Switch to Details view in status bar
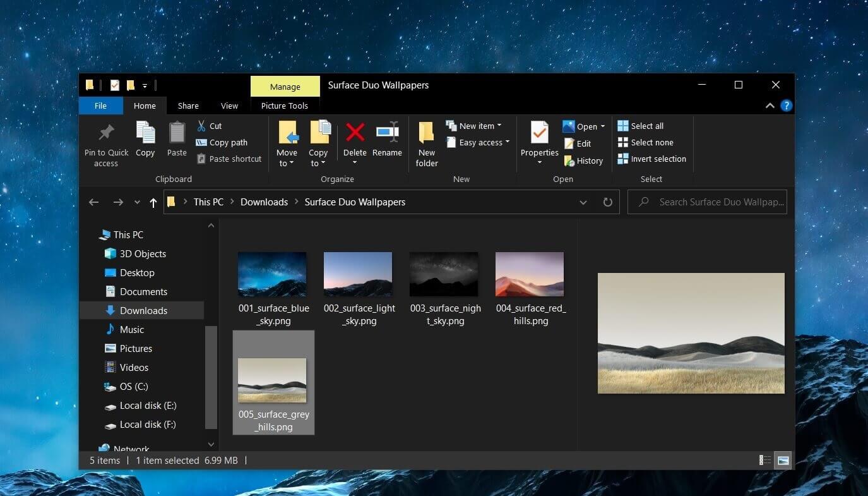This screenshot has width=868, height=496. click(764, 460)
